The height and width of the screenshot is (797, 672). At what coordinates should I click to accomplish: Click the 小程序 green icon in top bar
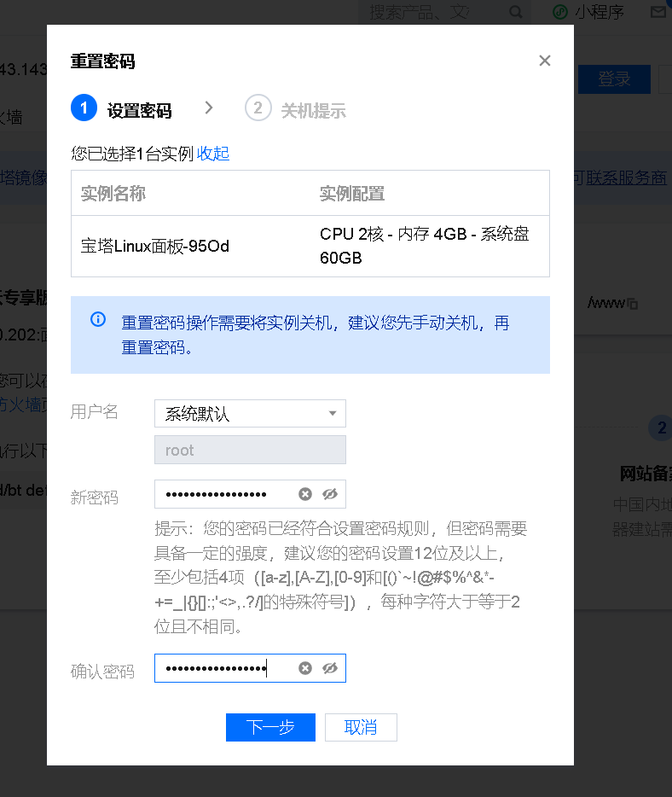point(560,12)
